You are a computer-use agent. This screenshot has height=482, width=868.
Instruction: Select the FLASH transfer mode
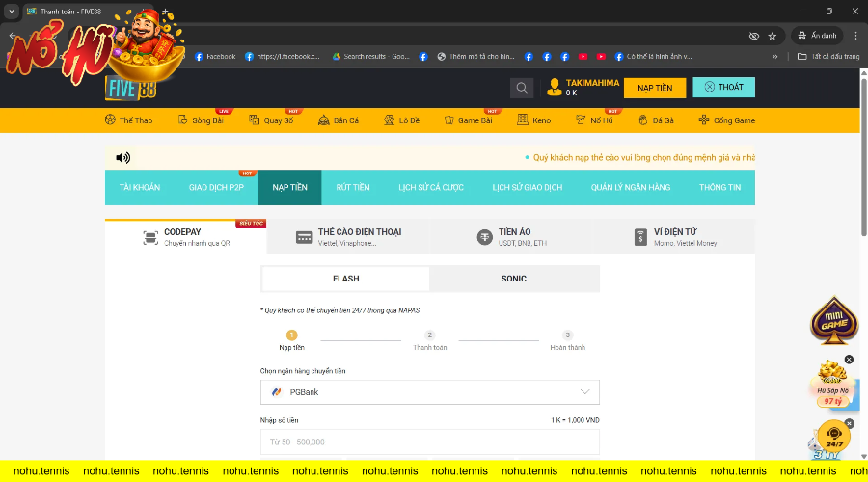click(x=345, y=279)
